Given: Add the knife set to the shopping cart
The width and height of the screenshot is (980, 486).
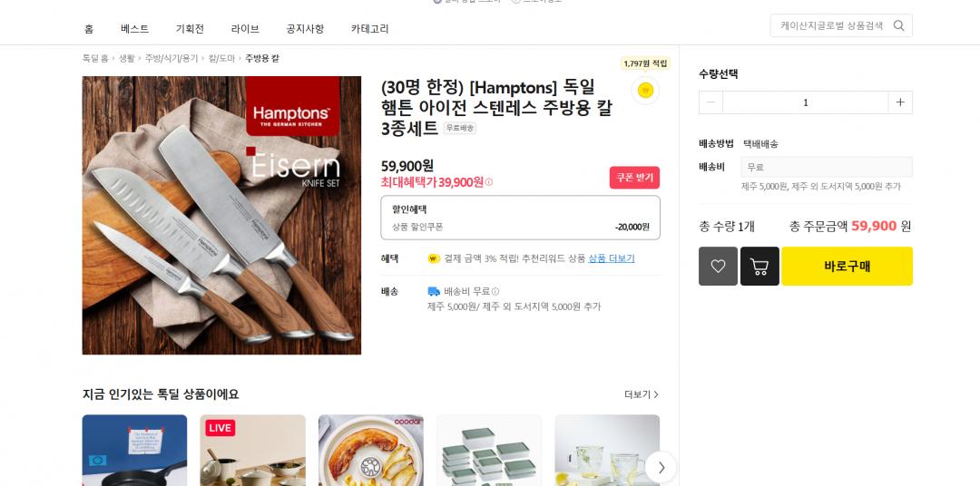Looking at the screenshot, I should click(759, 266).
